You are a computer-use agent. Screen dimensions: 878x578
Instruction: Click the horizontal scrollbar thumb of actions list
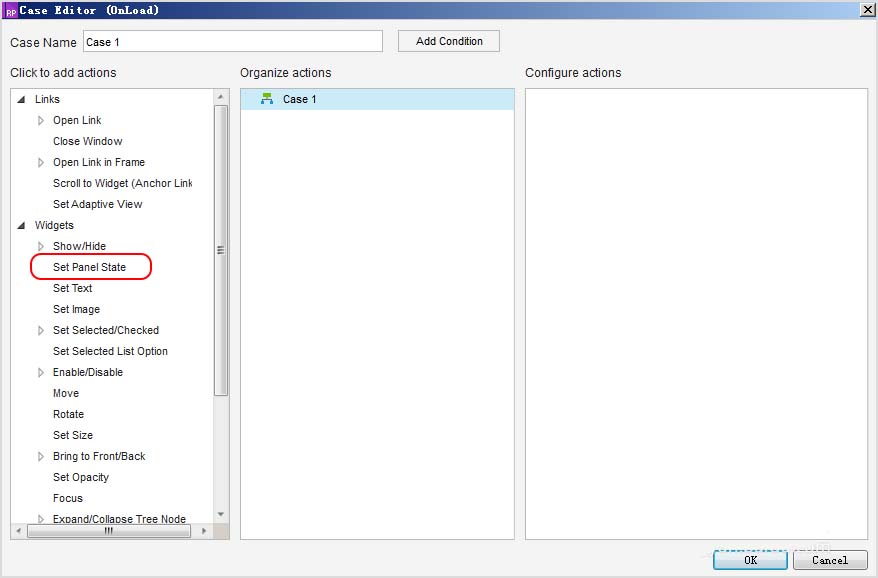pyautogui.click(x=109, y=530)
